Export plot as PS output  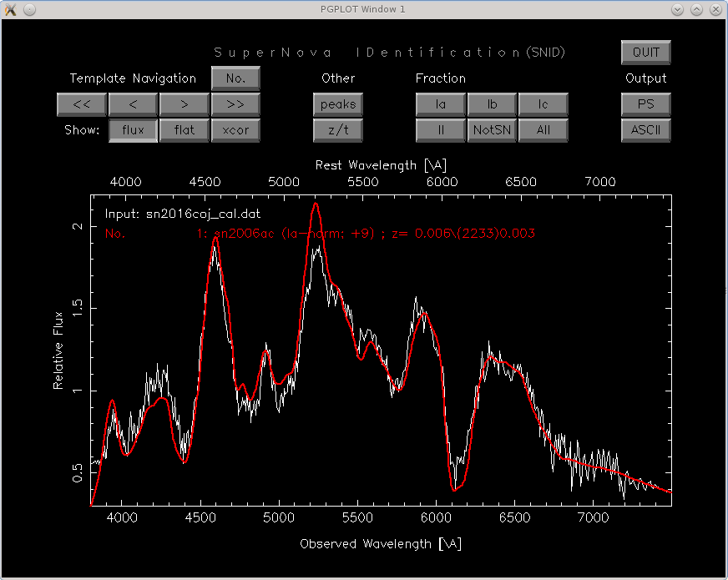click(x=646, y=104)
